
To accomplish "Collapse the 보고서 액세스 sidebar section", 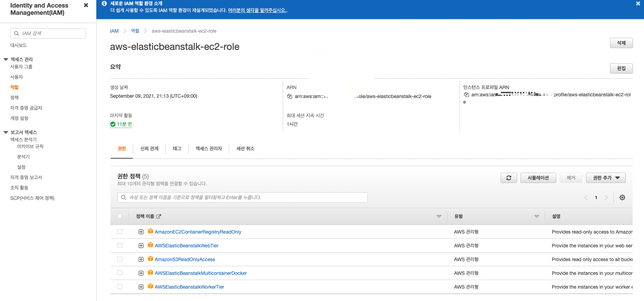I will pos(6,132).
